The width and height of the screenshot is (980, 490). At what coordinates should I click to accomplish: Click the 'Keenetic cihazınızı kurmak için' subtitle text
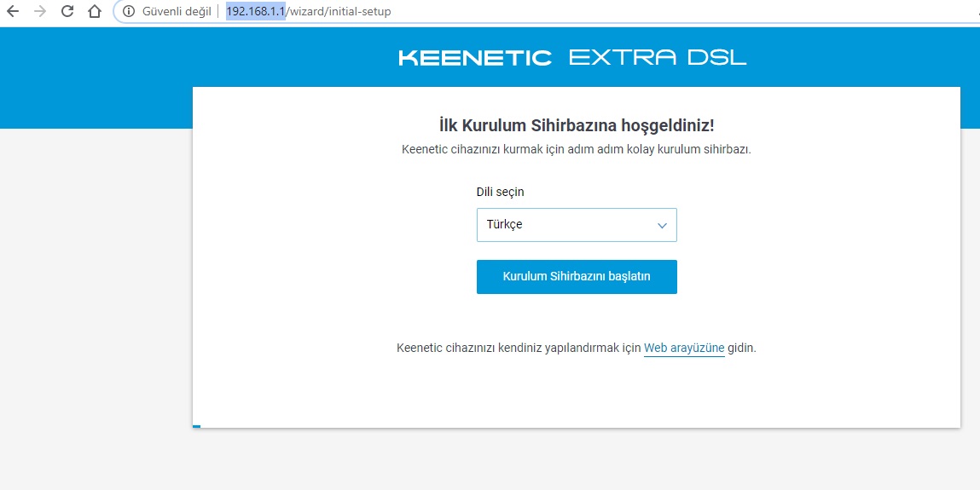click(577, 151)
